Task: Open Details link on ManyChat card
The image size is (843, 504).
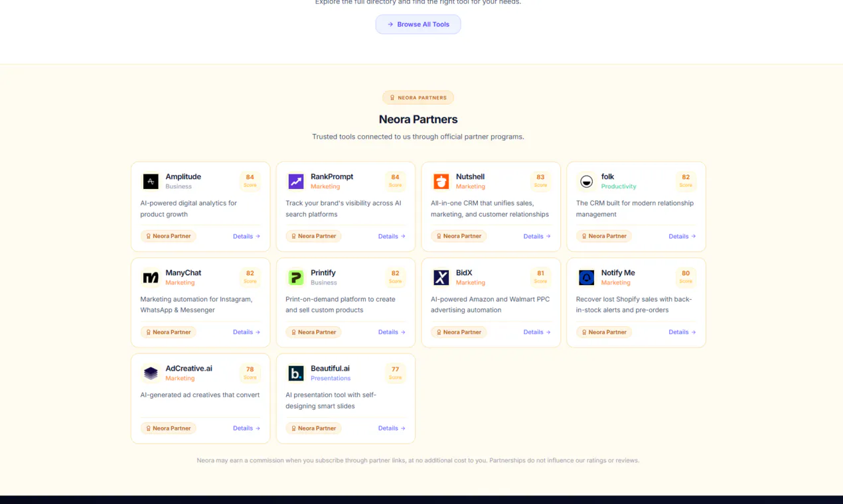Action: point(246,332)
